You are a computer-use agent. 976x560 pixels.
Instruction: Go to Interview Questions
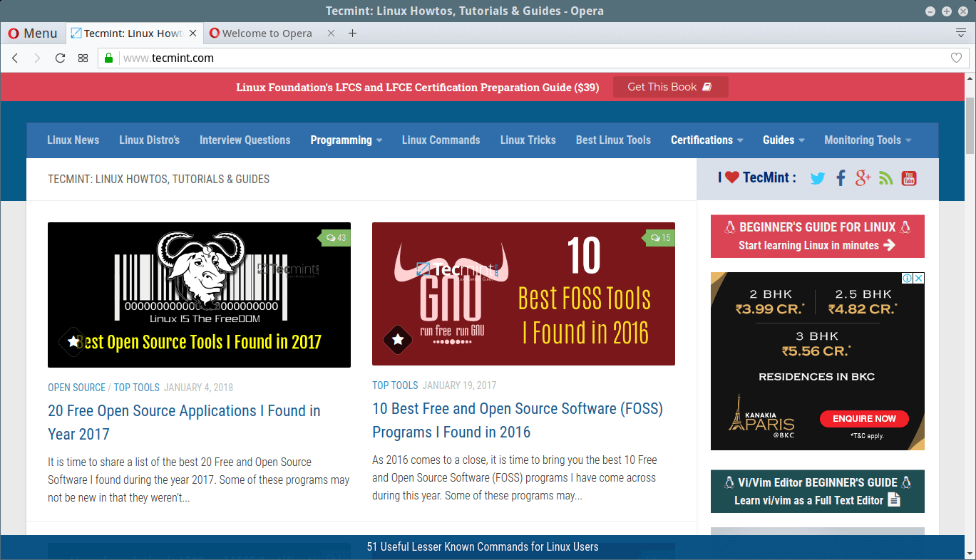(x=245, y=140)
